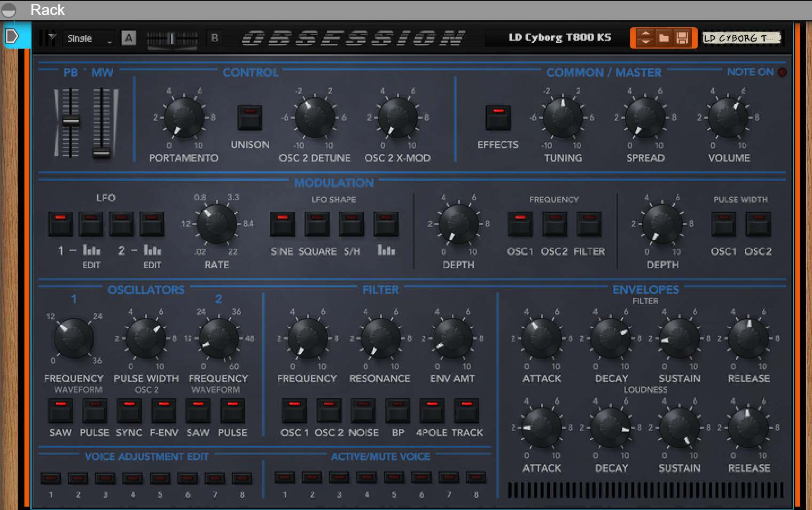Toggle the UNISON switch
The height and width of the screenshot is (510, 812).
[x=250, y=118]
